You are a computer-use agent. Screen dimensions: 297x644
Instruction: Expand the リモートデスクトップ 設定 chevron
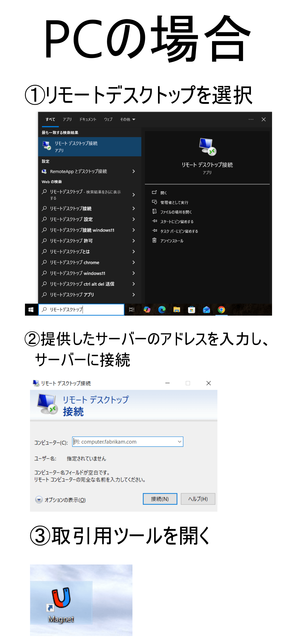pos(134,219)
